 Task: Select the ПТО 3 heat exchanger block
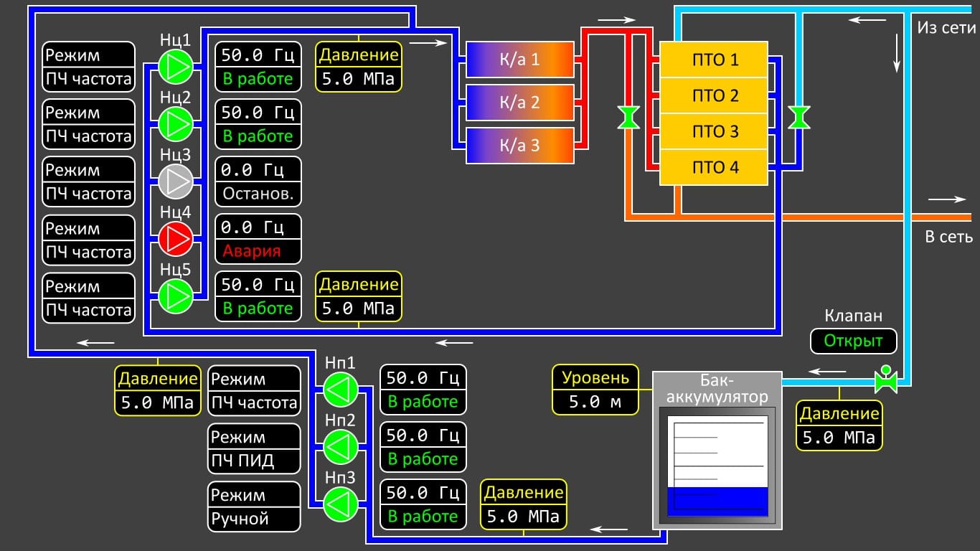pos(714,131)
